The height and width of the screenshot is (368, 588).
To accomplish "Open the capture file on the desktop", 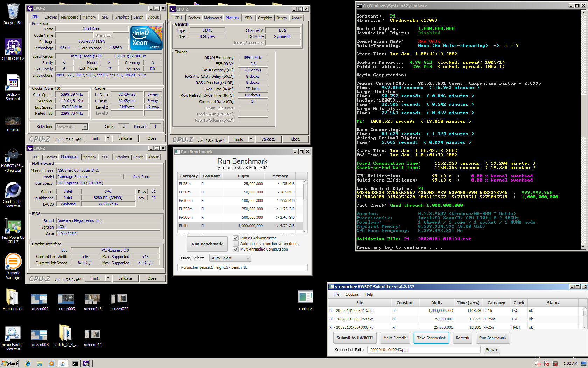I will click(x=306, y=300).
